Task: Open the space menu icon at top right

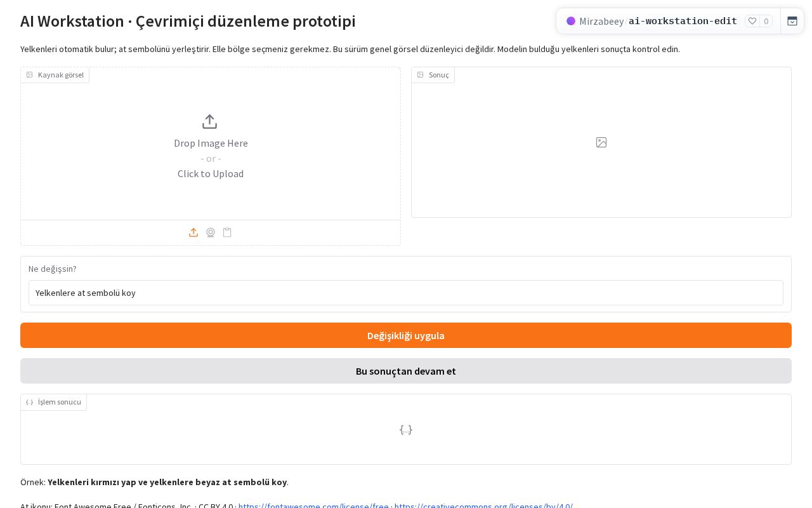Action: click(792, 21)
